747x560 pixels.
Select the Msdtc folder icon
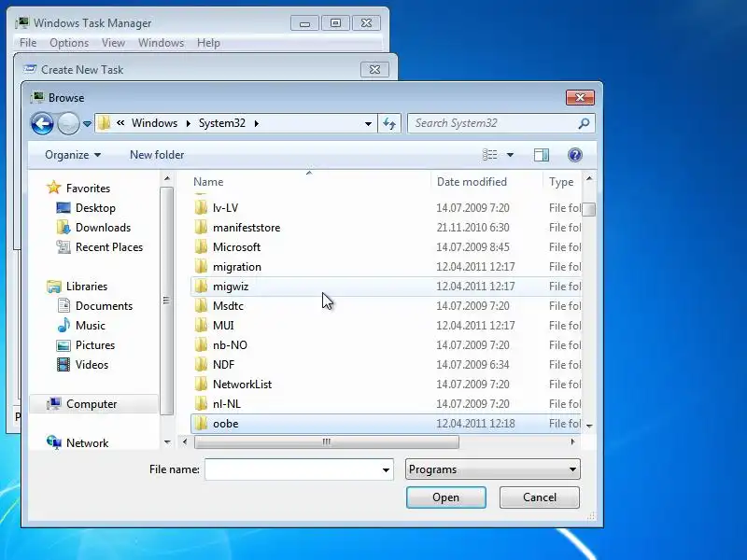click(x=201, y=306)
